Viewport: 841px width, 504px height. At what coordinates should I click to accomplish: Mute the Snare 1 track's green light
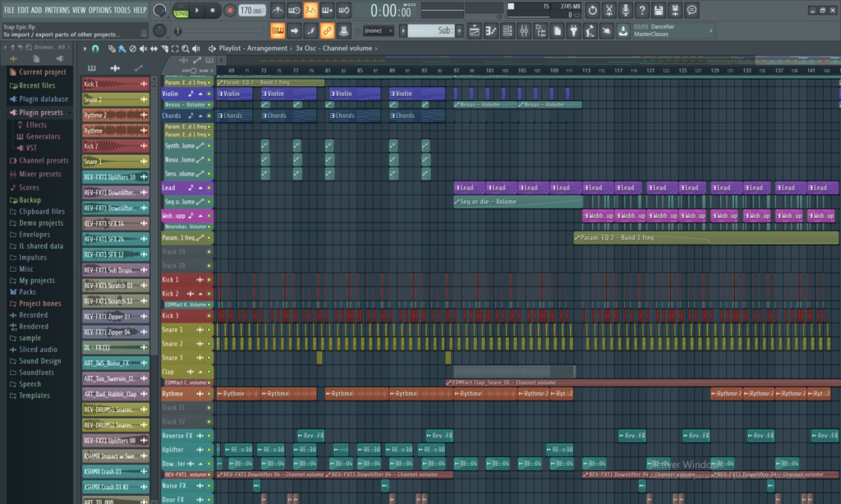click(209, 330)
